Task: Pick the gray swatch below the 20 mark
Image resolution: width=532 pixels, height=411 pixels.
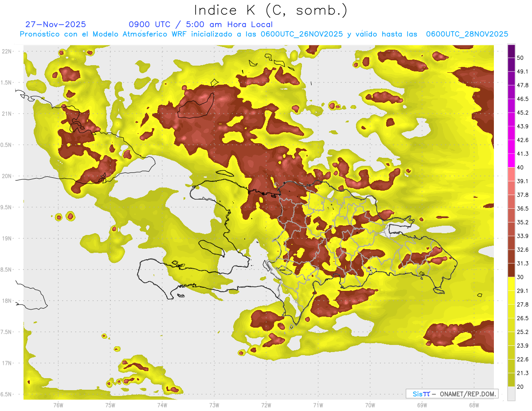Action: 511,394
